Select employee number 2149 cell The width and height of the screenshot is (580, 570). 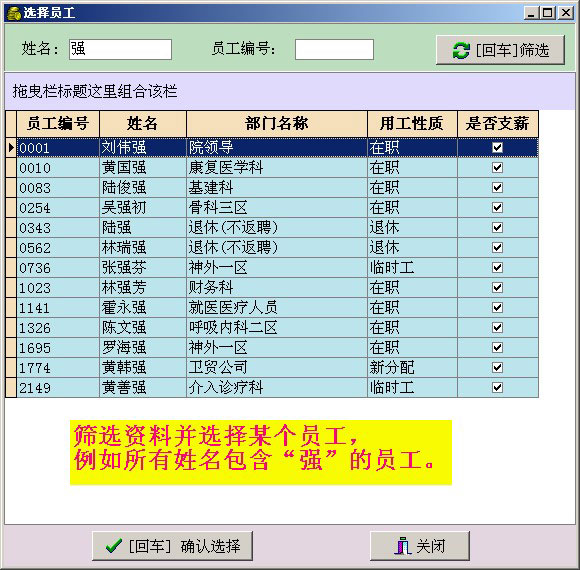click(58, 387)
